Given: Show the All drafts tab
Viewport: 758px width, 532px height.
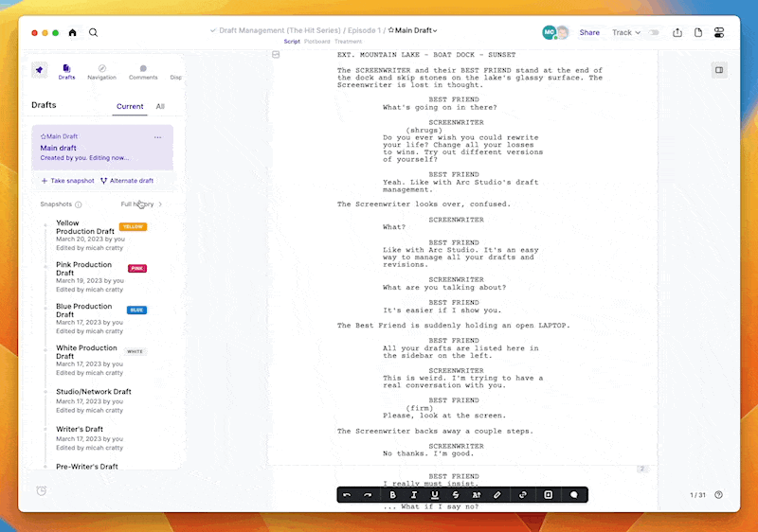Looking at the screenshot, I should [160, 106].
